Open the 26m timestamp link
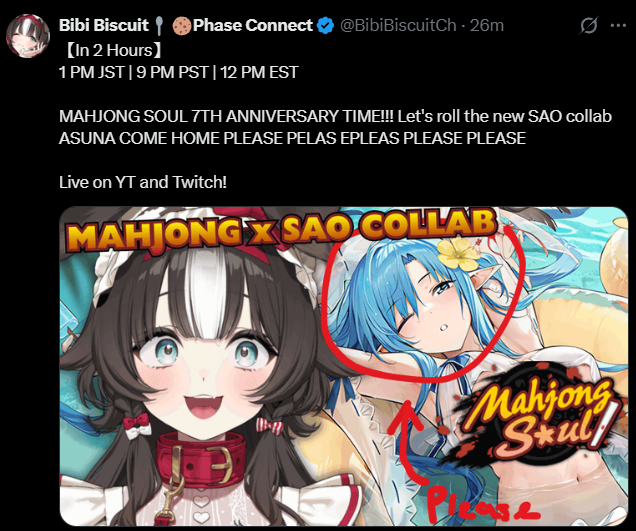 click(x=487, y=26)
